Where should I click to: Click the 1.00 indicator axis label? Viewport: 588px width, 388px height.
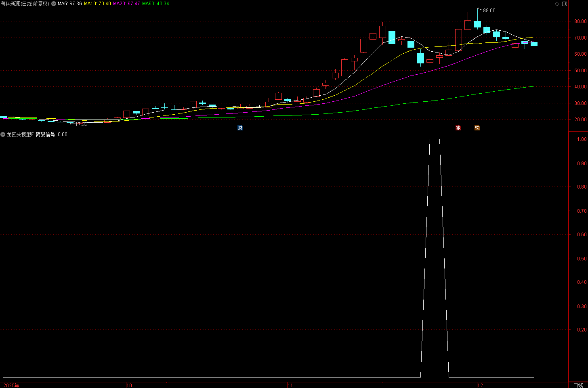[582, 139]
